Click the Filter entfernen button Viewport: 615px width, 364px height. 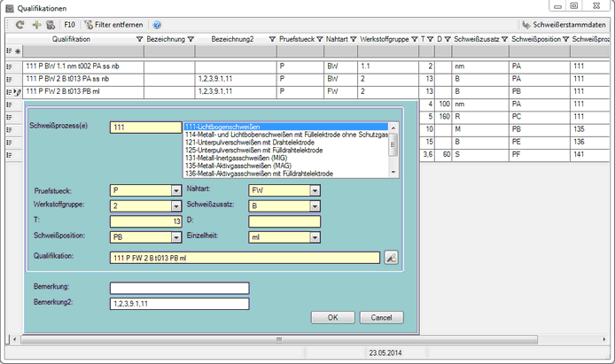[115, 26]
